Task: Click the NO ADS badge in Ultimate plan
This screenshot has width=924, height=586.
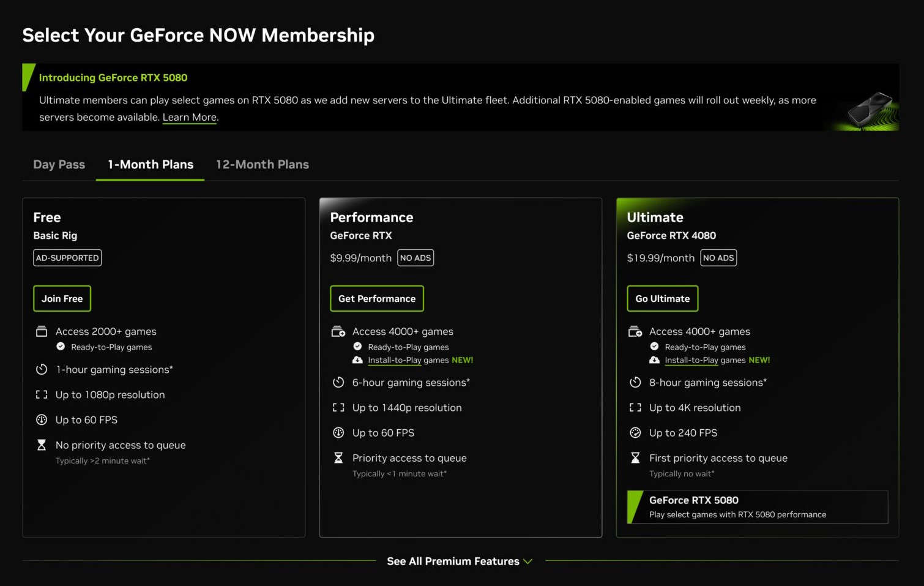Action: tap(718, 258)
